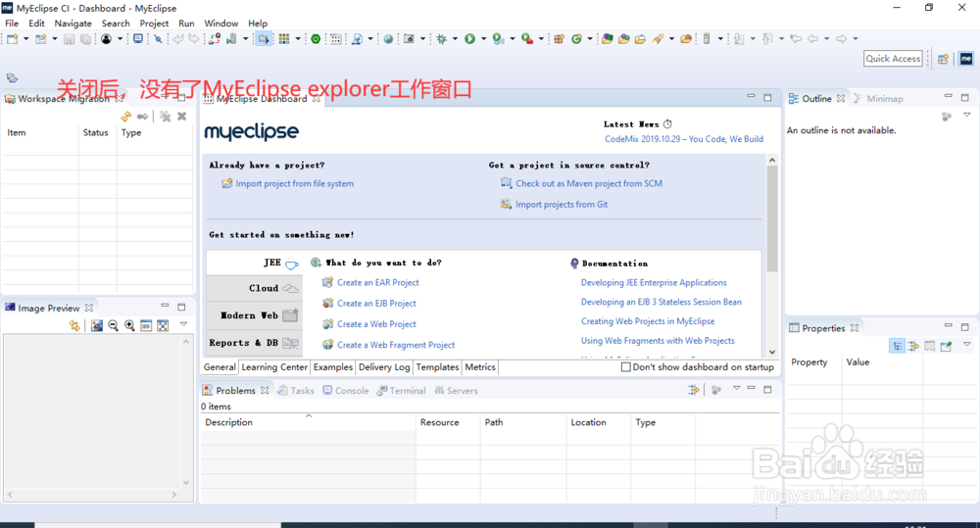Open CodeMix 2019.10.29 news link
The image size is (980, 528).
[684, 139]
